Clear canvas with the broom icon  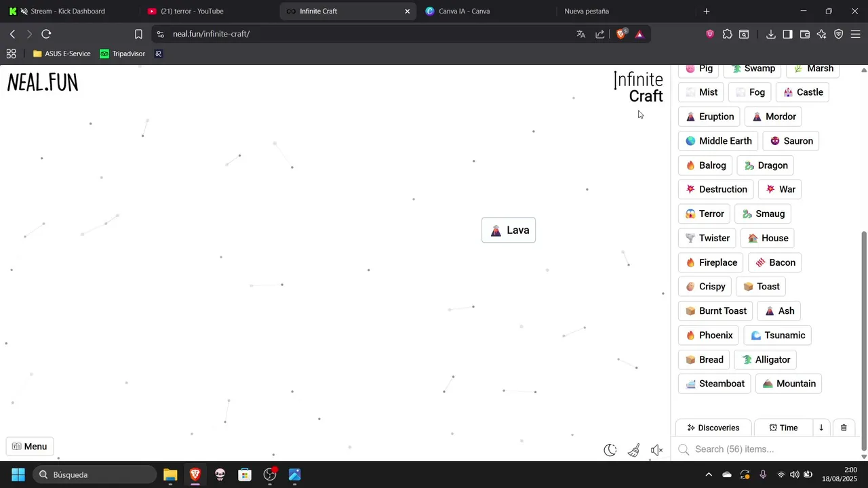click(x=633, y=450)
